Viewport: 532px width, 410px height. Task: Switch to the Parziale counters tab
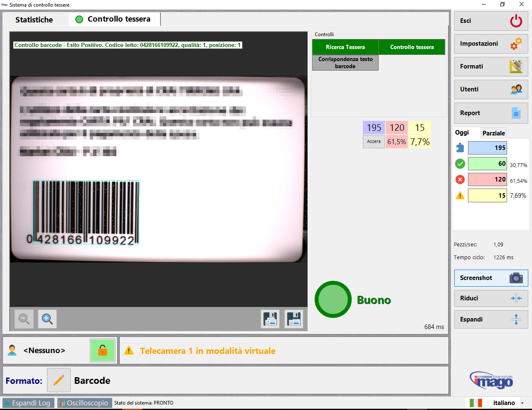pyautogui.click(x=494, y=133)
